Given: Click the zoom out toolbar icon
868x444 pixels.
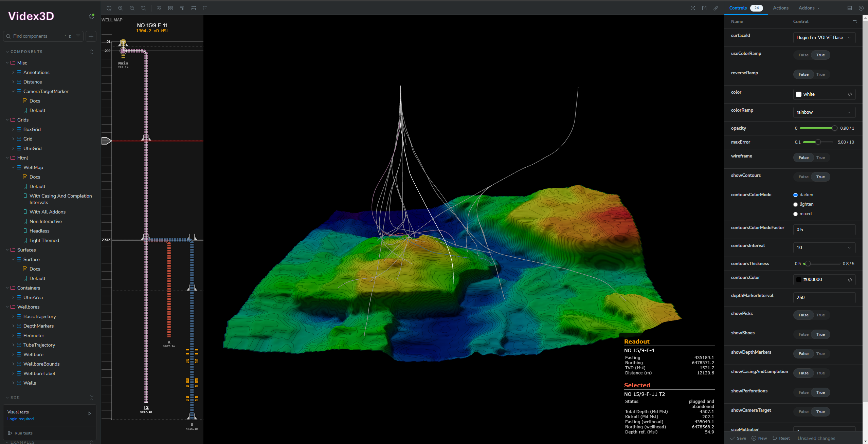Looking at the screenshot, I should [132, 8].
